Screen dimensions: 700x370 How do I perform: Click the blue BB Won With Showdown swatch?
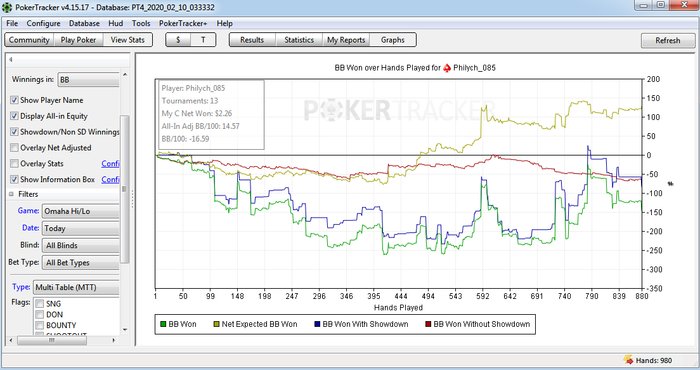(x=317, y=324)
